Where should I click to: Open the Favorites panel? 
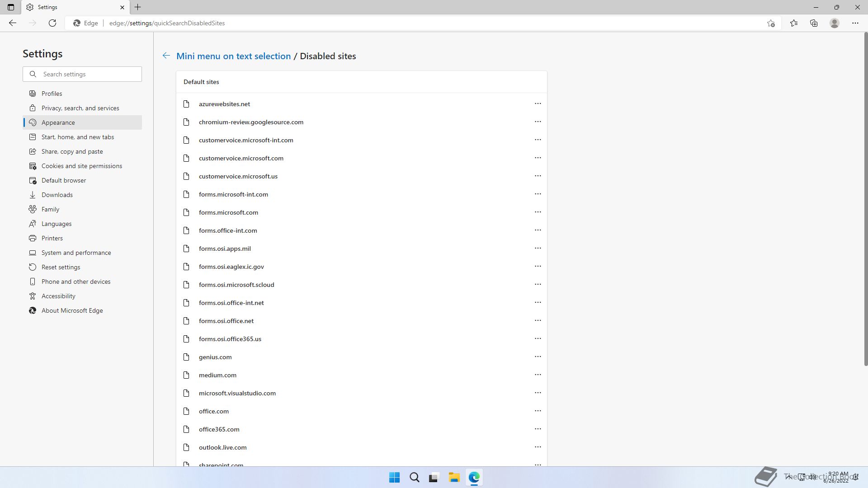pyautogui.click(x=794, y=23)
